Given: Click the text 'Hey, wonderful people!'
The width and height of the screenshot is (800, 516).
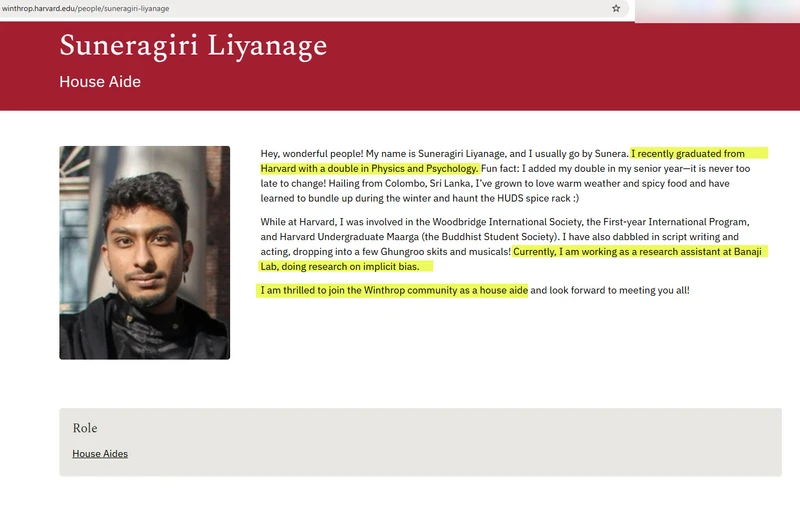Looking at the screenshot, I should click(312, 154).
